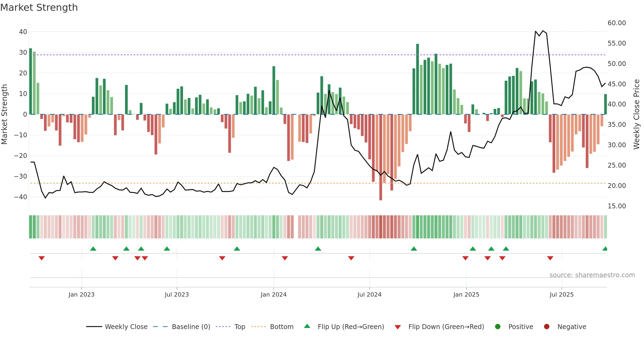Toggle the Flip Down (Green→Red) legend entry
This screenshot has width=644, height=362.
point(439,327)
